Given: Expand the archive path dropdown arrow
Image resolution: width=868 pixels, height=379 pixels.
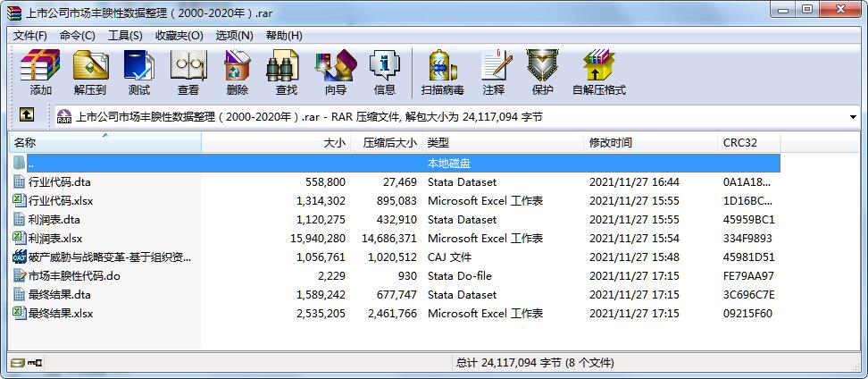Looking at the screenshot, I should [x=853, y=117].
